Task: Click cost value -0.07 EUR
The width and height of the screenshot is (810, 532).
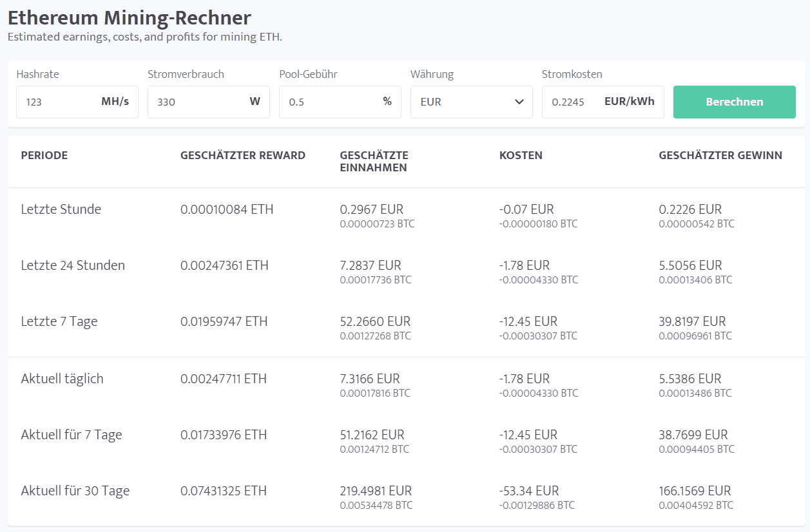Action: 526,209
